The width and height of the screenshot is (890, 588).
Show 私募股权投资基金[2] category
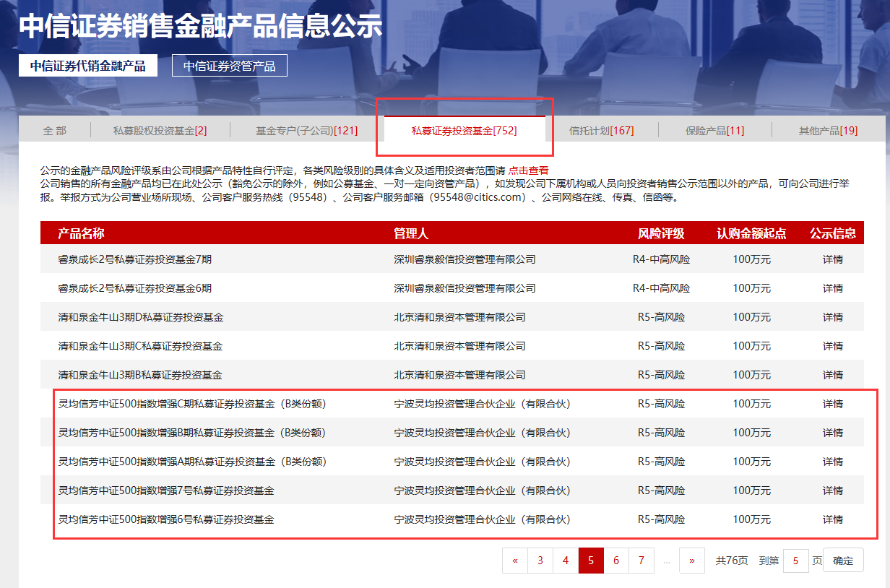[x=160, y=131]
